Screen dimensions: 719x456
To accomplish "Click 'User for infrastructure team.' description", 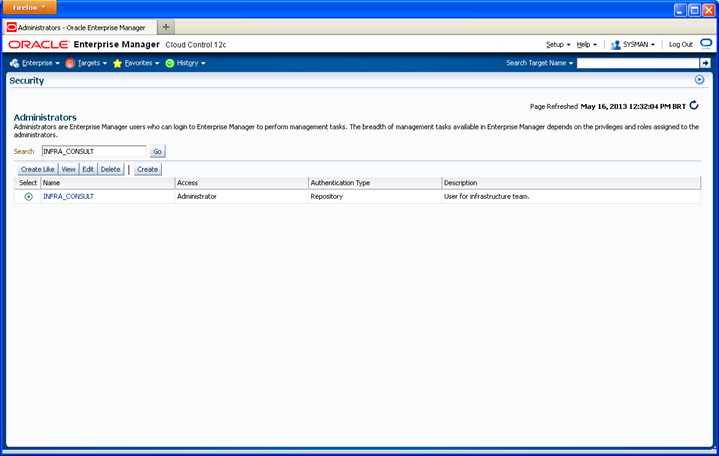I will pos(487,196).
